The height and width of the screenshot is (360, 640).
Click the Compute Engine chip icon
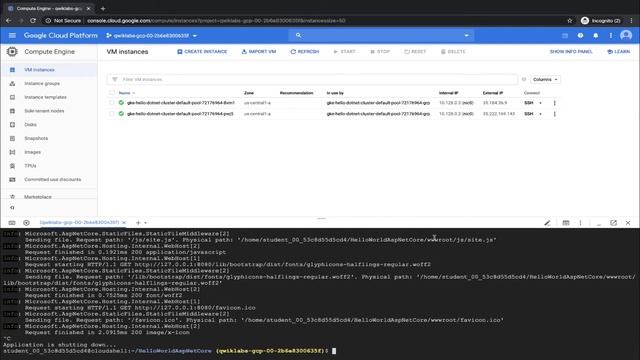click(12, 51)
